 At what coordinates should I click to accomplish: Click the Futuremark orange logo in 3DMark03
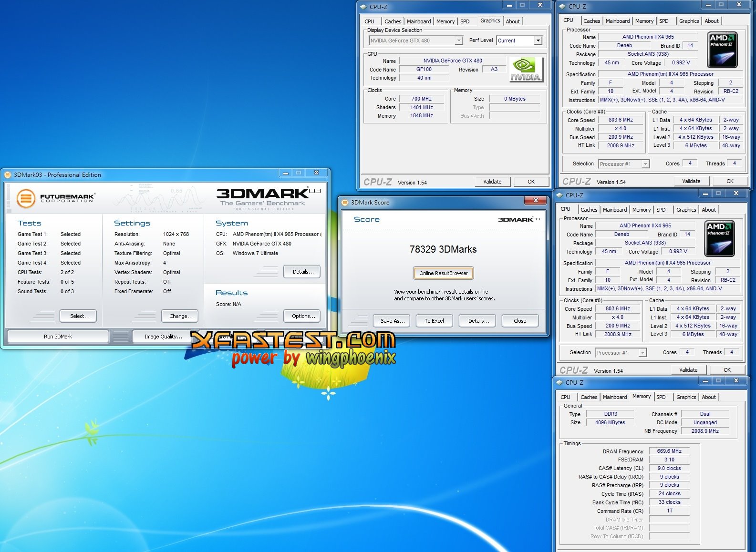pos(26,198)
